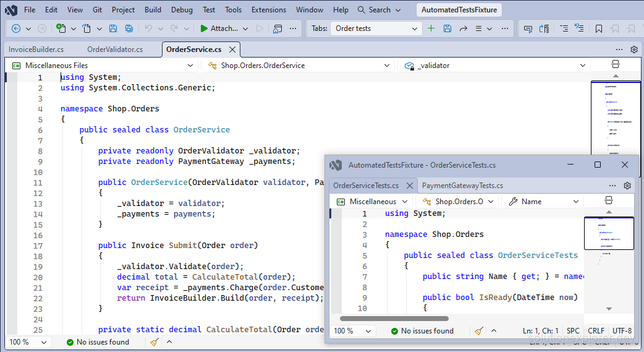Open the Debug menu
The width and height of the screenshot is (644, 352).
coord(182,10)
